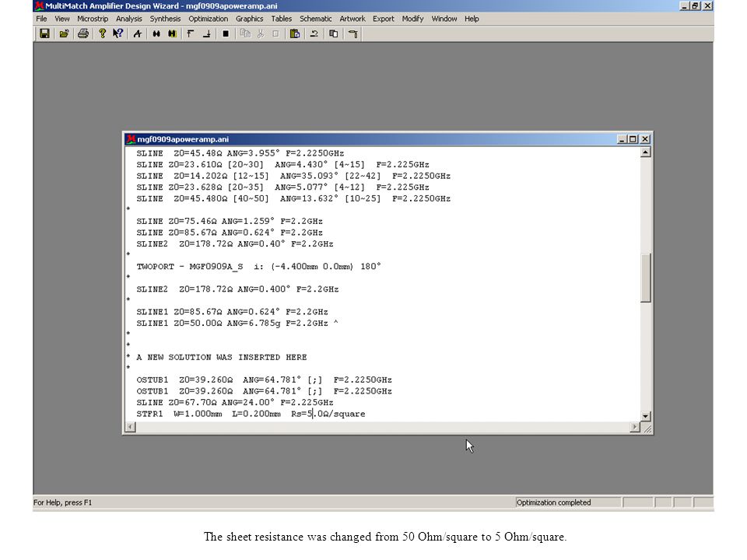
Task: Click the SLINE Z0=75.46Ω ANG=1.259° line
Action: tap(230, 222)
